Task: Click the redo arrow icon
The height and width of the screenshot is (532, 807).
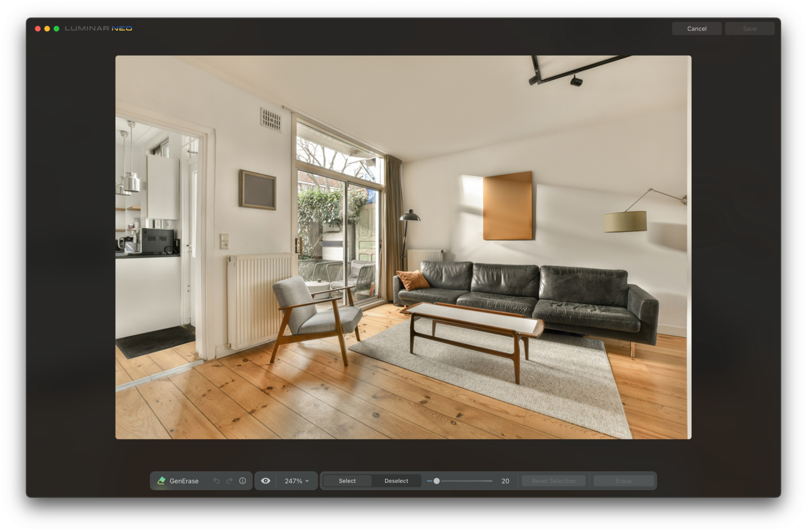Action: tap(230, 481)
